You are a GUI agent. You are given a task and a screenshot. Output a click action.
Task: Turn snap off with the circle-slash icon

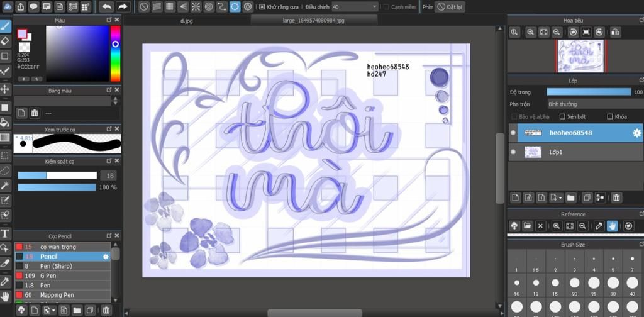(x=144, y=6)
